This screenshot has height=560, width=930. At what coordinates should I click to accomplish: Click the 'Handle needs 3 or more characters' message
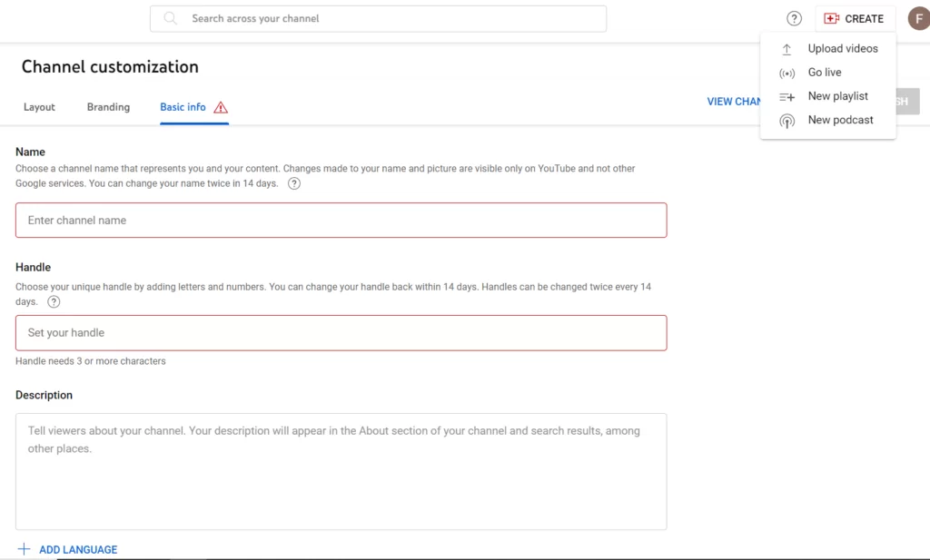91,361
